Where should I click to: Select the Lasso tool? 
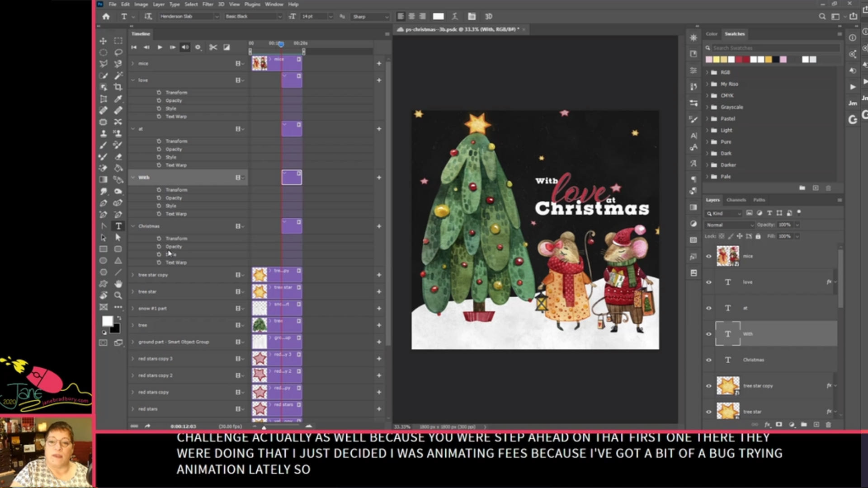click(118, 52)
